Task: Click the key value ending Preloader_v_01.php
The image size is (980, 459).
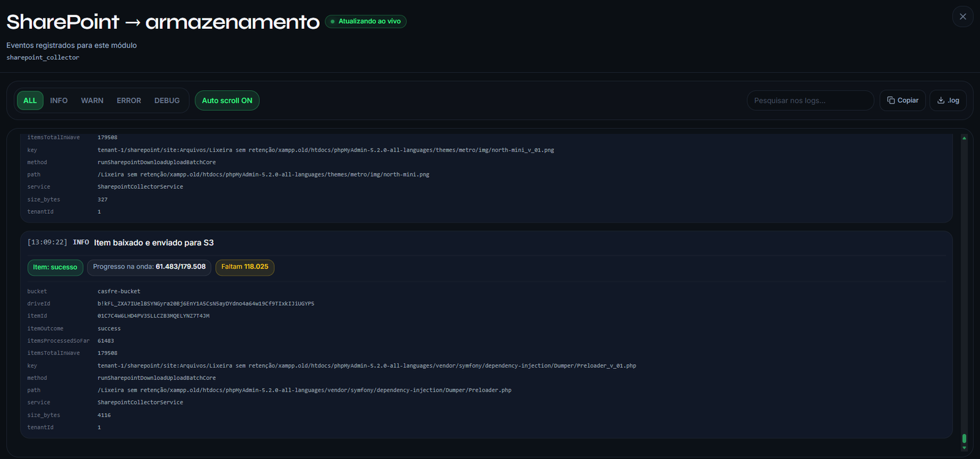Action: 367,366
